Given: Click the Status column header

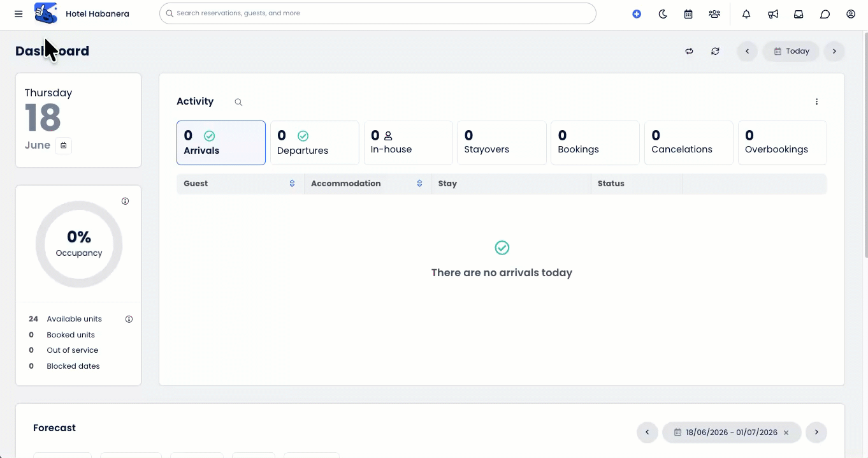Looking at the screenshot, I should [637, 184].
